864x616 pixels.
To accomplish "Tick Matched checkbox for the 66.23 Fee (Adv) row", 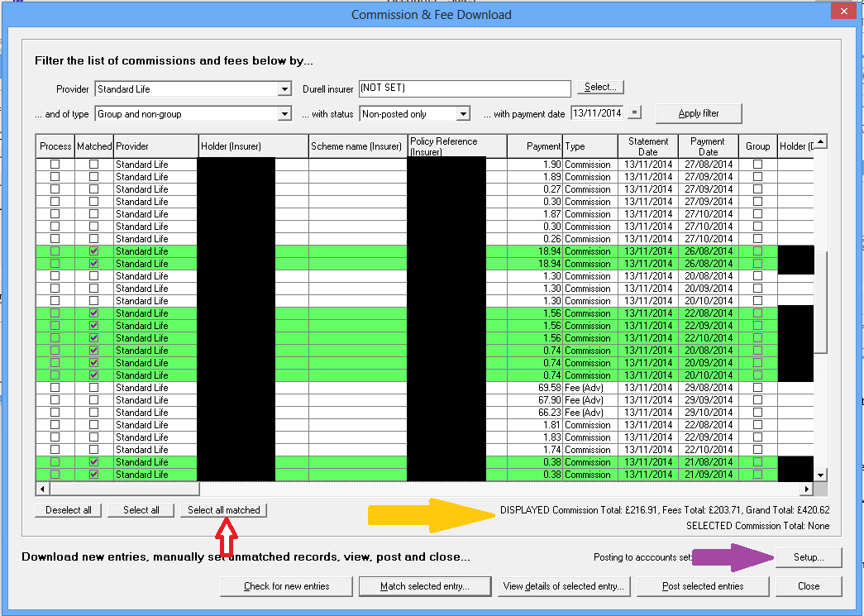I will click(93, 412).
